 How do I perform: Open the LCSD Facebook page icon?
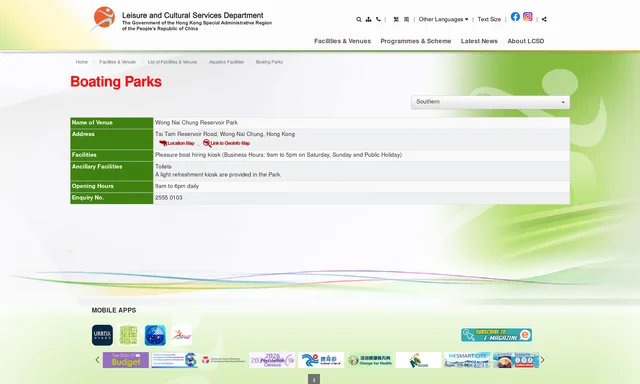coord(515,16)
